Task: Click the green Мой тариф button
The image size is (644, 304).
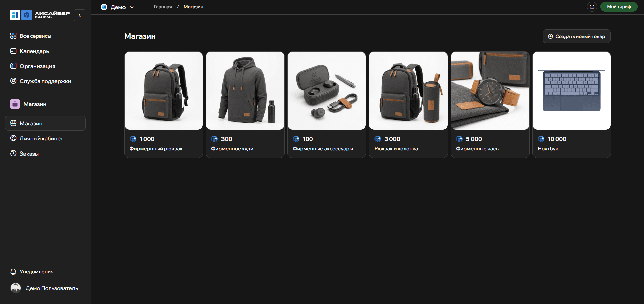Action: pos(619,7)
